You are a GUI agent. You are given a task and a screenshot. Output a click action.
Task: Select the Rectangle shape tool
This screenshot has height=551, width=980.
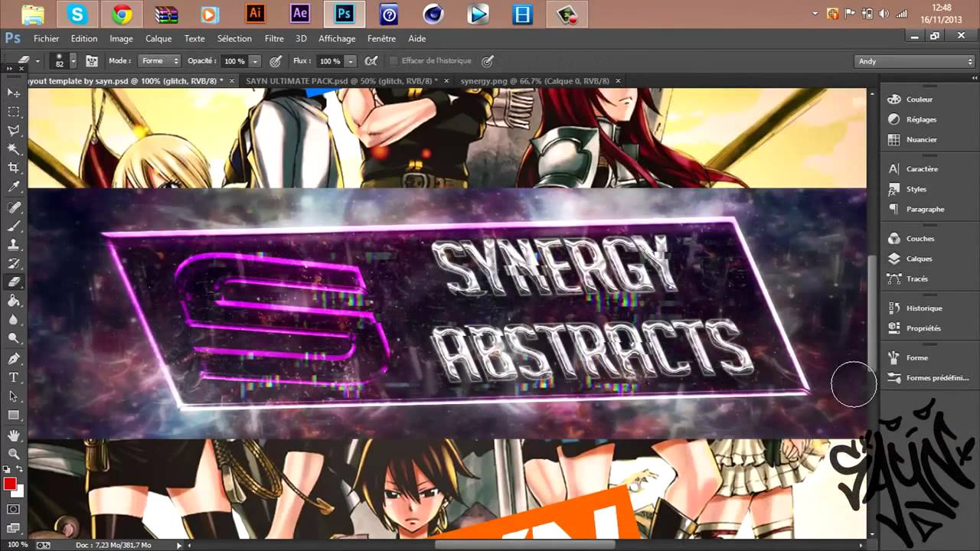[x=14, y=415]
